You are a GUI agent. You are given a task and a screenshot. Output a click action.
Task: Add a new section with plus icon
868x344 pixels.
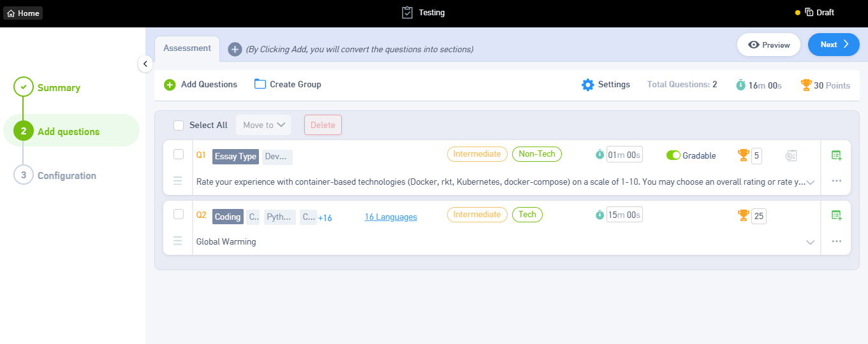point(235,49)
